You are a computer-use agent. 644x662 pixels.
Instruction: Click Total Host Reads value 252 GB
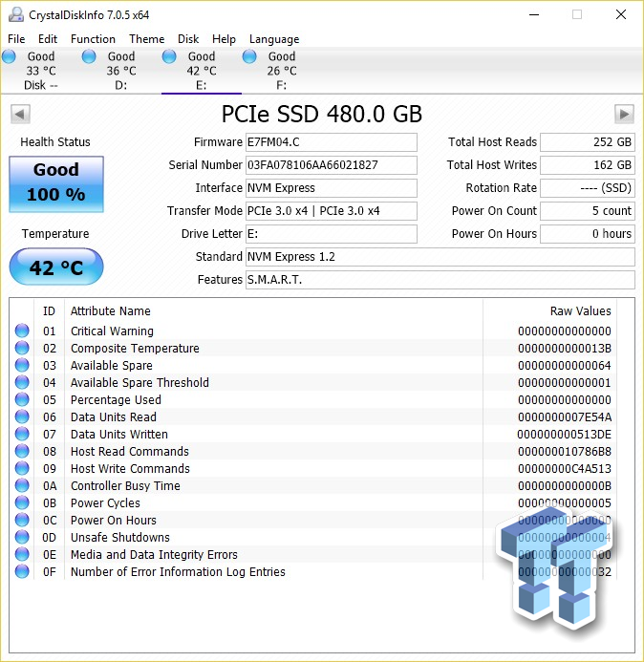click(588, 142)
